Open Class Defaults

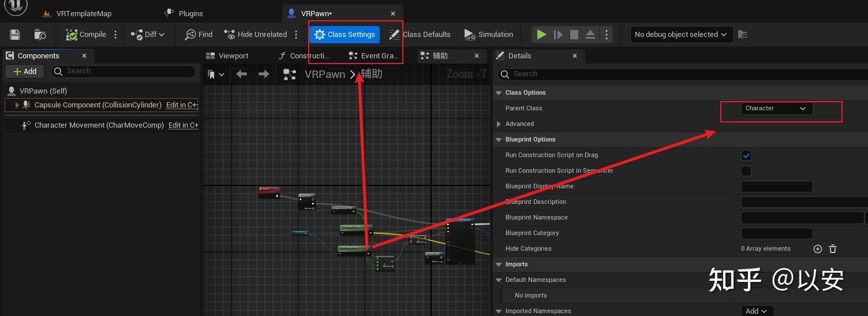point(420,35)
